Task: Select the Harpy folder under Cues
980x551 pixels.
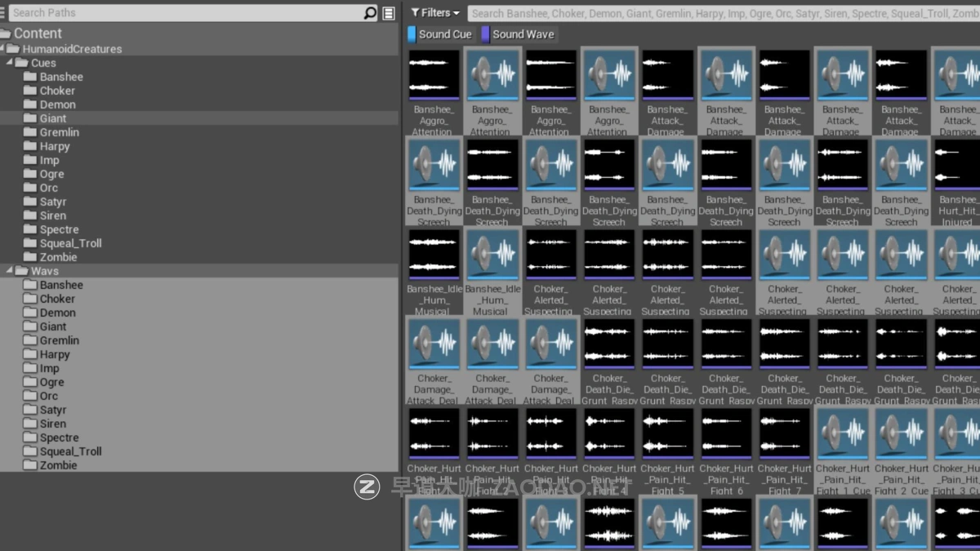Action: [x=54, y=146]
